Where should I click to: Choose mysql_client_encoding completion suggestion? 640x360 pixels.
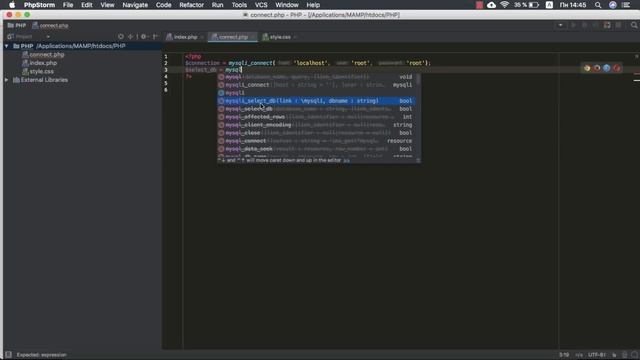(x=316, y=125)
